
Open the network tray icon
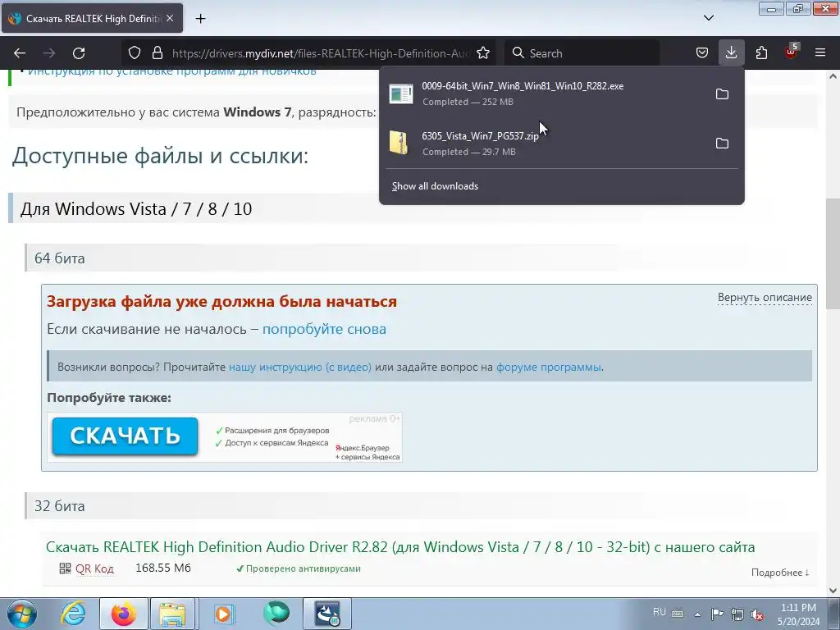point(737,614)
